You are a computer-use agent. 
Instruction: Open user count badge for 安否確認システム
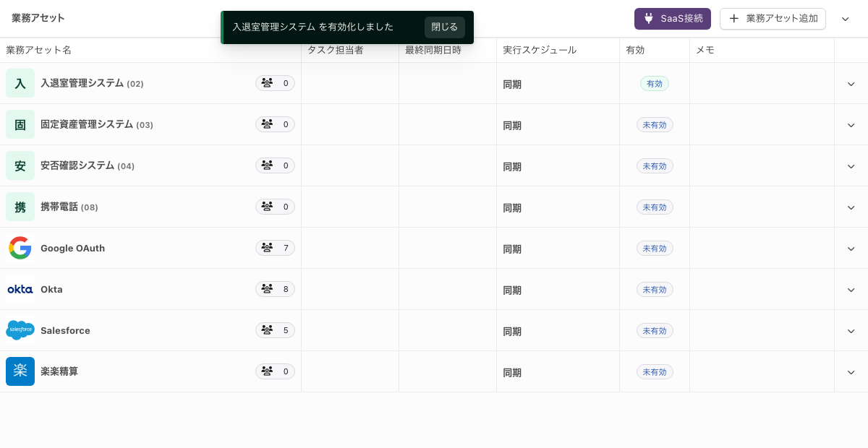click(x=275, y=165)
